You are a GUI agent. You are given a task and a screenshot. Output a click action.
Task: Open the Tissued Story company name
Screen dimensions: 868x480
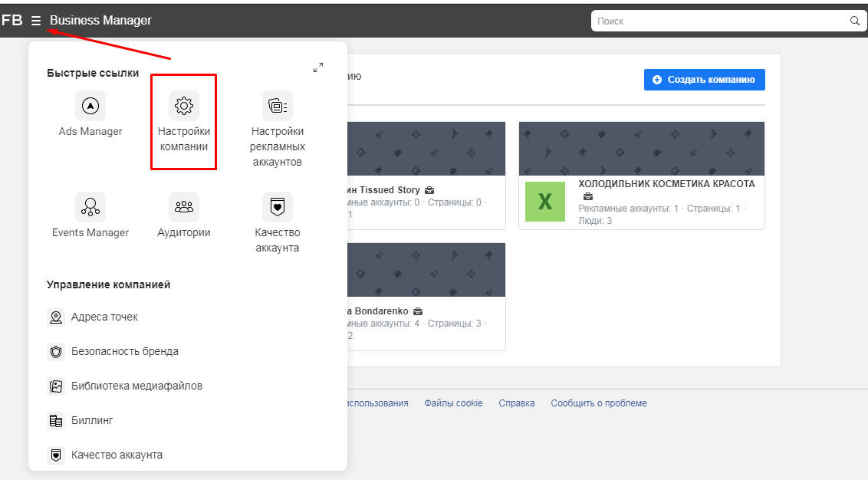click(x=383, y=190)
